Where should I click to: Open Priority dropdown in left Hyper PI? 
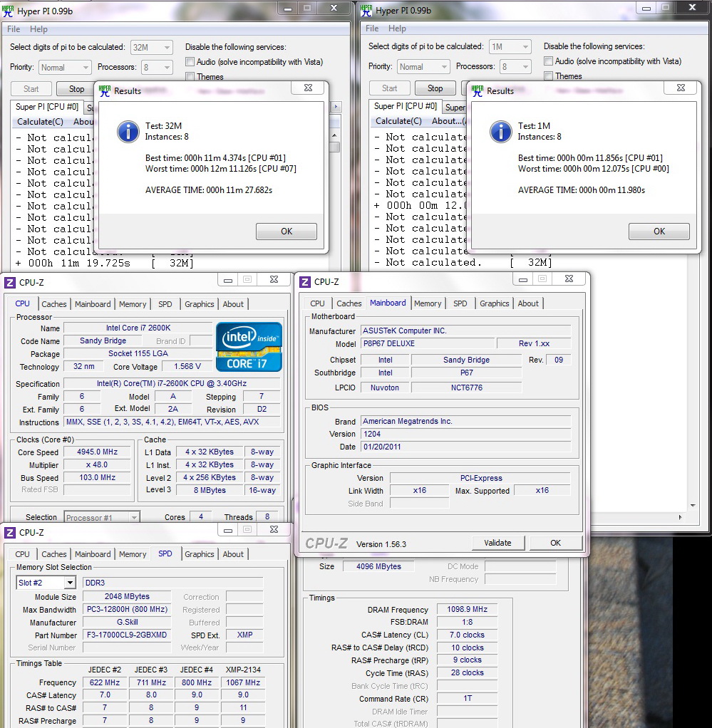pyautogui.click(x=65, y=68)
